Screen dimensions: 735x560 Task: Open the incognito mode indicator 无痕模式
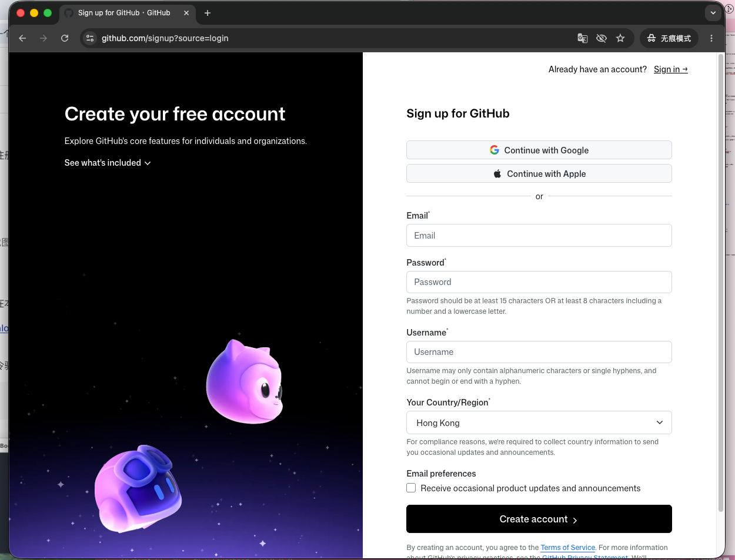click(669, 38)
